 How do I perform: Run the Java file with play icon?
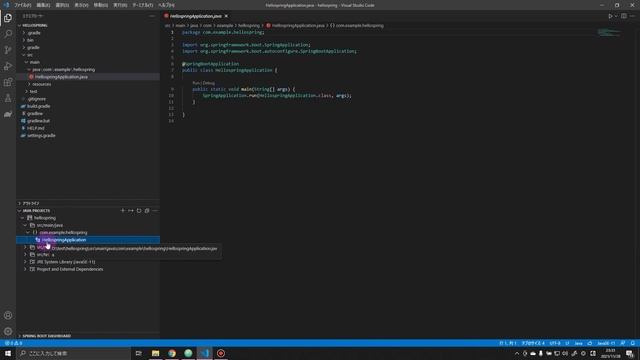(611, 16)
